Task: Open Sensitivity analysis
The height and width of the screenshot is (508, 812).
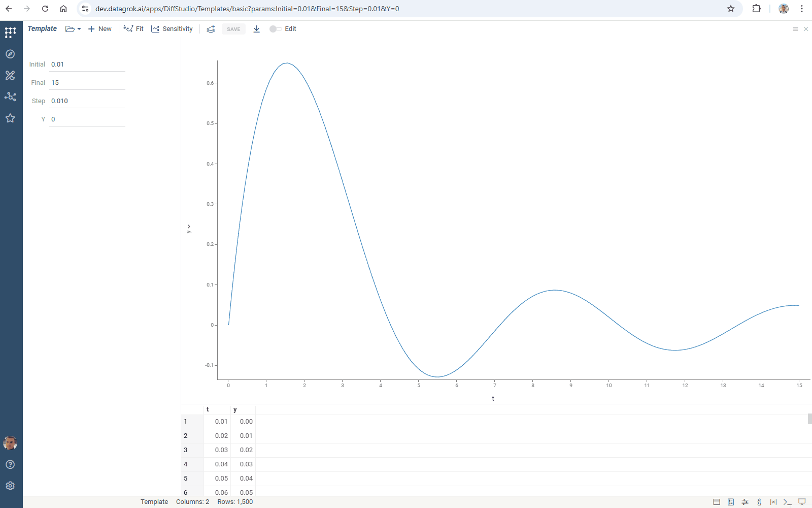Action: [x=172, y=29]
